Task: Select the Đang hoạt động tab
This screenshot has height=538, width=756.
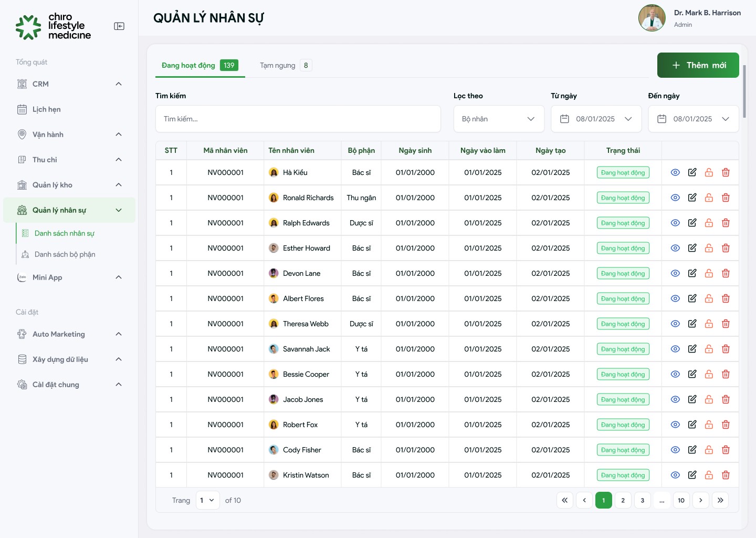Action: (200, 65)
